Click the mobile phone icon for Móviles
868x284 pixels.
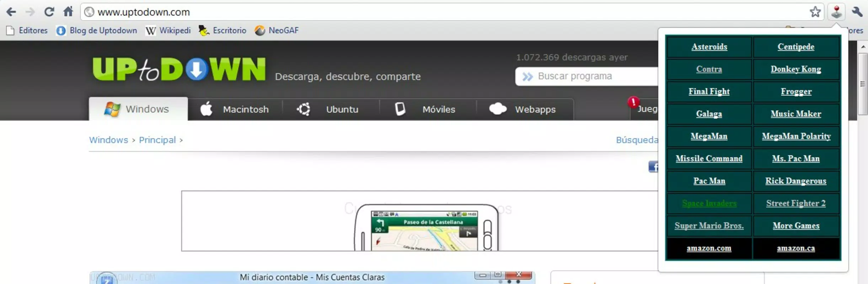400,109
